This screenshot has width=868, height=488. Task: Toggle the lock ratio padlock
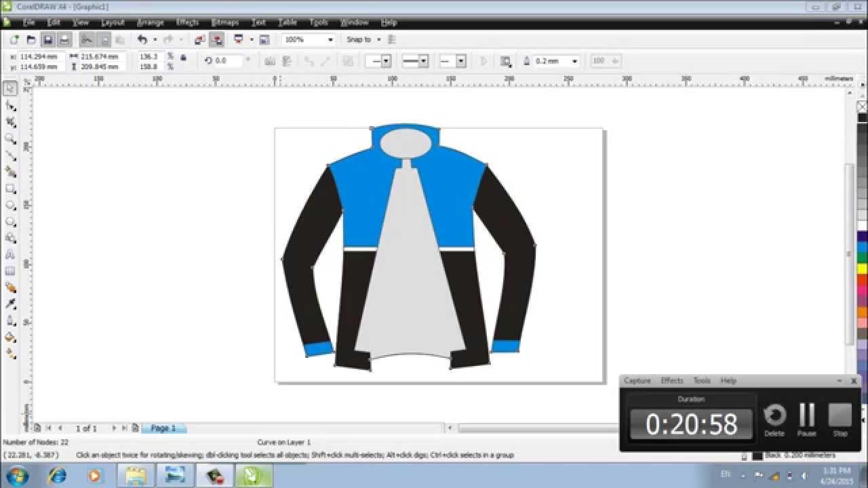point(183,58)
